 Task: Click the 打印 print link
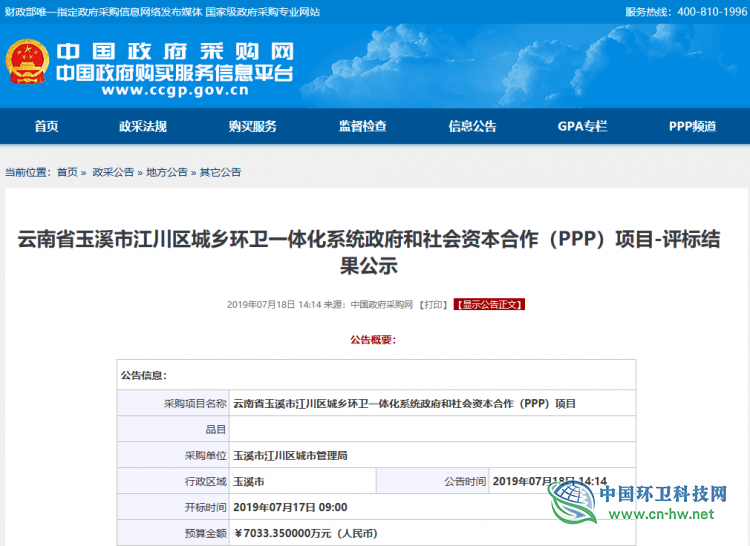click(433, 304)
